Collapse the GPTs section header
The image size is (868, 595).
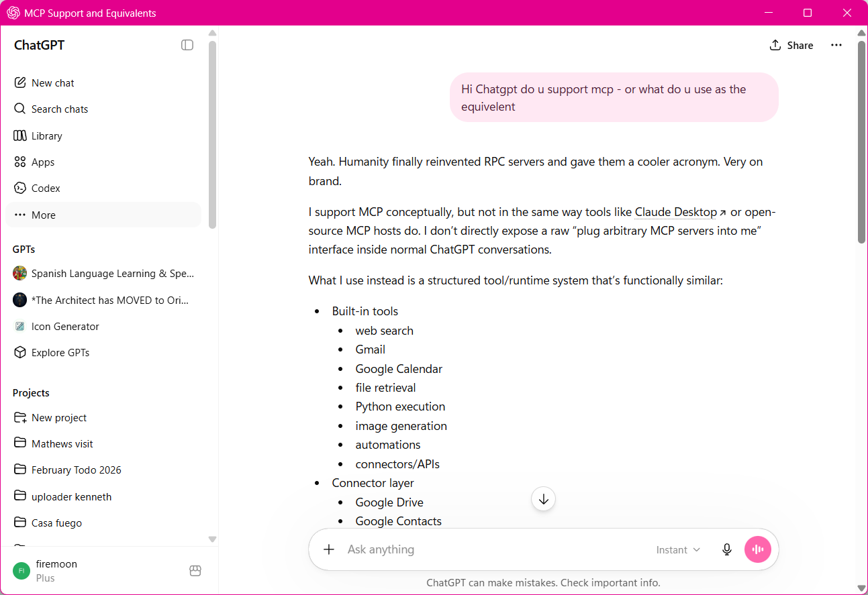point(24,249)
